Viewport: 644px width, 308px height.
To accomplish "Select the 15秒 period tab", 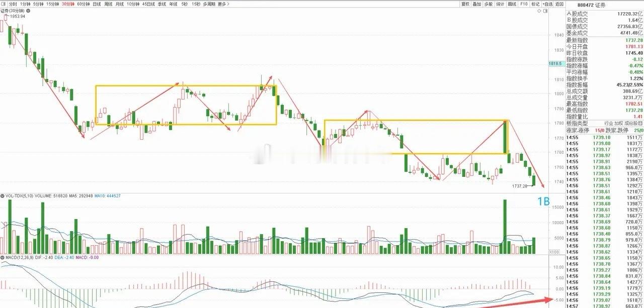I will 196,4.
